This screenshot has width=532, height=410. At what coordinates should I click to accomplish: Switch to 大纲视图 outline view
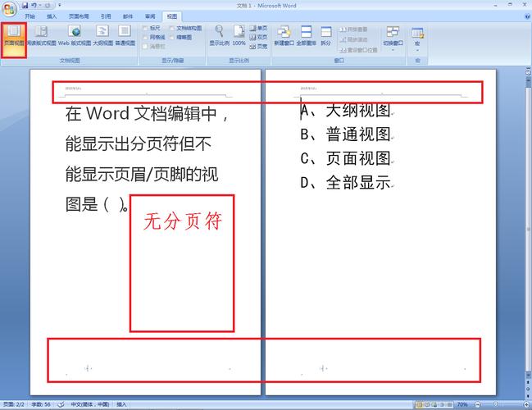102,36
